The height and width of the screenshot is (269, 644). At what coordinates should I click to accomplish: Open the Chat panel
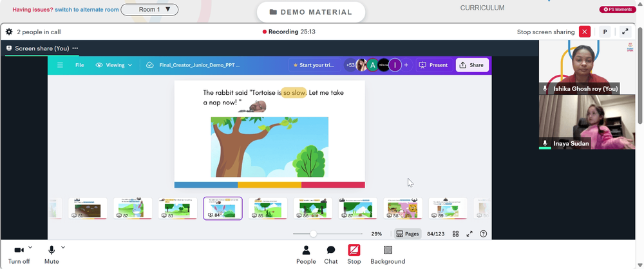[x=330, y=255]
